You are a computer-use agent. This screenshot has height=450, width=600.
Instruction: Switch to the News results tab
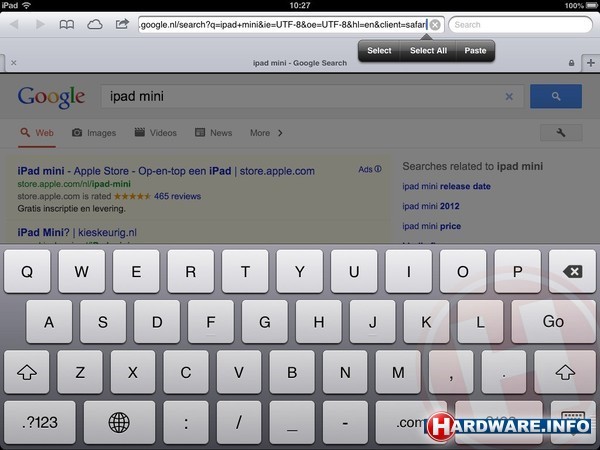214,133
